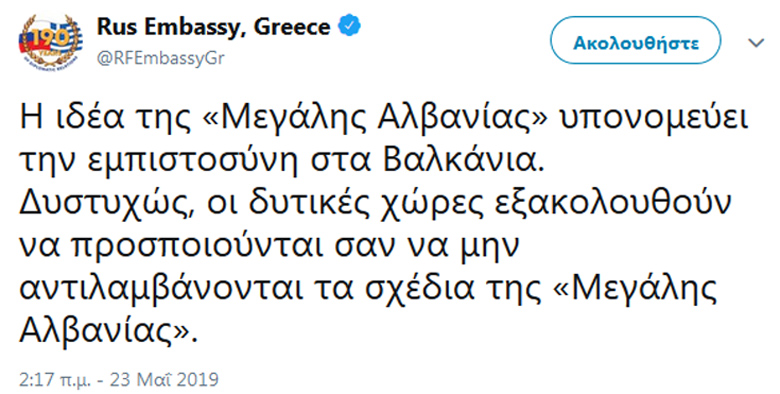Open the @RFEmbassyGr handle link
The image size is (780, 394).
pyautogui.click(x=160, y=58)
